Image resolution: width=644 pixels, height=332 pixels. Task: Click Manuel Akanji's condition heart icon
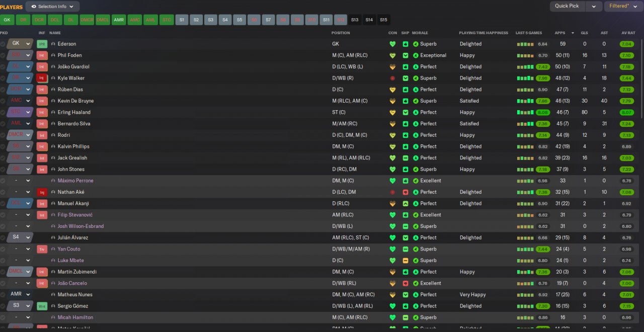(x=392, y=204)
